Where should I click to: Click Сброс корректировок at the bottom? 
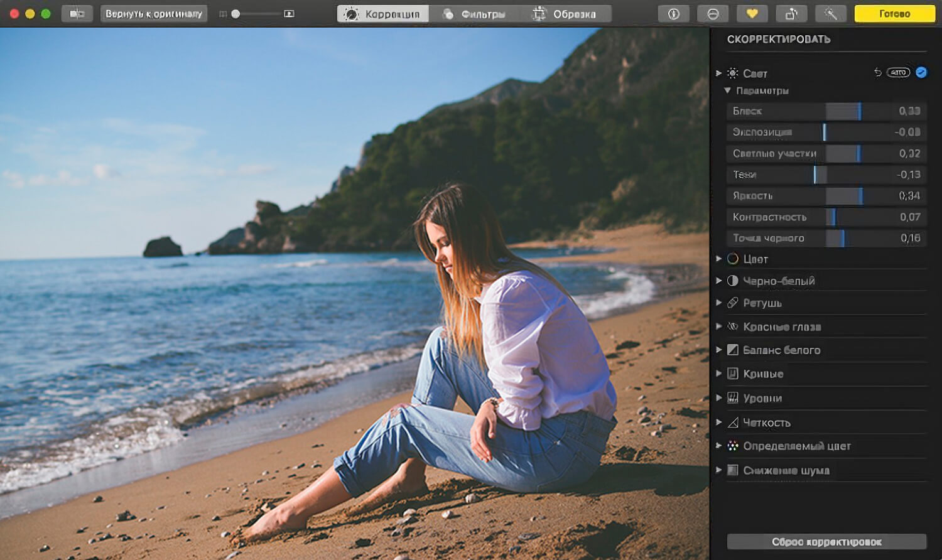[x=826, y=541]
